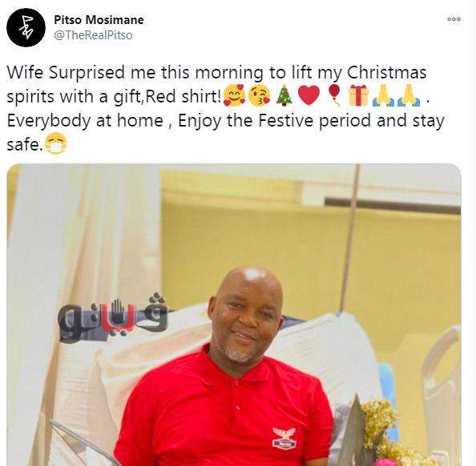Click the wrapped gift box emoji
Screen dimensions: 476x466
[x=358, y=95]
